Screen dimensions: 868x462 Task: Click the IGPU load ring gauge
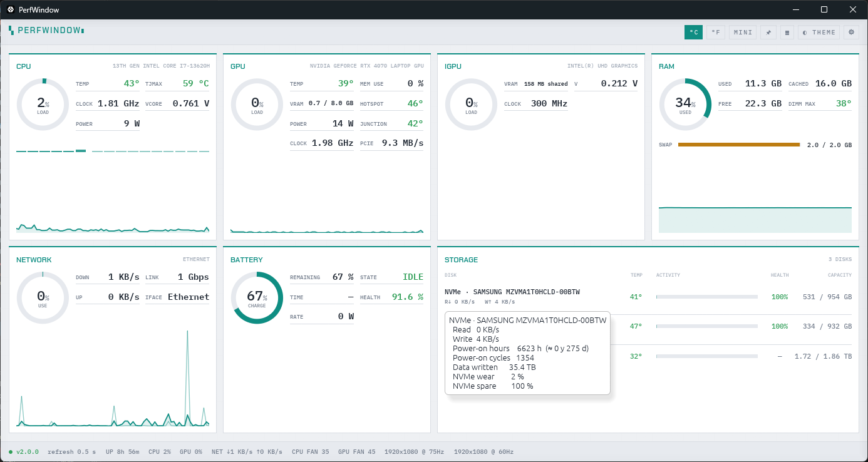471,105
